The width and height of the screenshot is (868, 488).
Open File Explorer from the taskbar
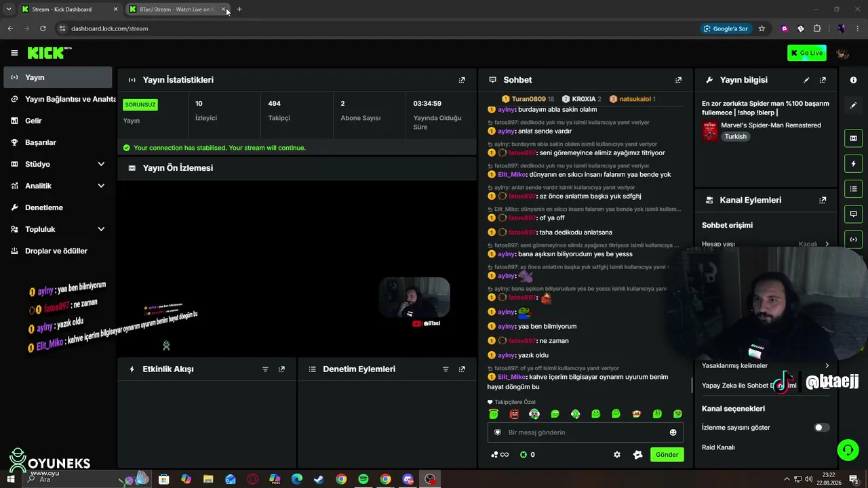pos(208,479)
